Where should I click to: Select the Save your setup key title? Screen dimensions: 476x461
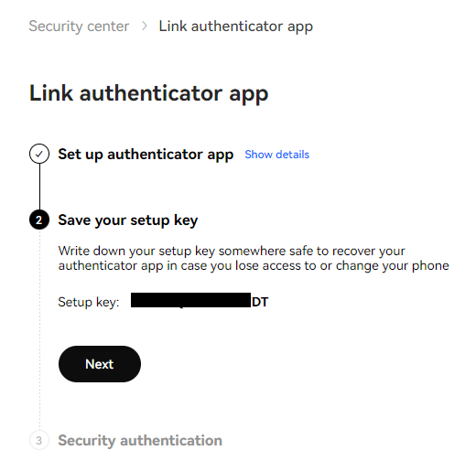(128, 220)
